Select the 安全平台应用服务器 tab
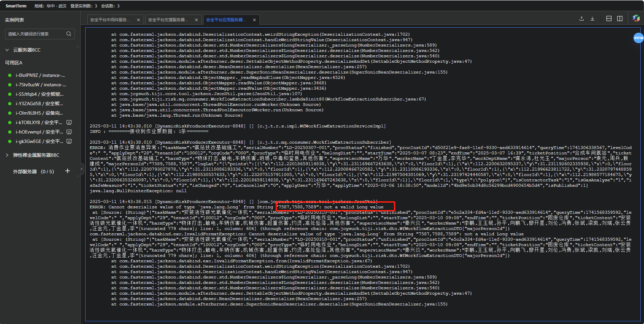The width and height of the screenshot is (644, 324). 226,20
